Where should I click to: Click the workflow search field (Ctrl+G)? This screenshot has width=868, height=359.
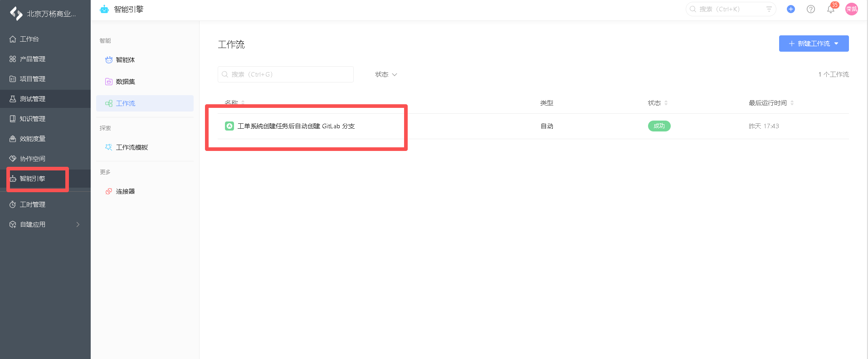tap(286, 74)
